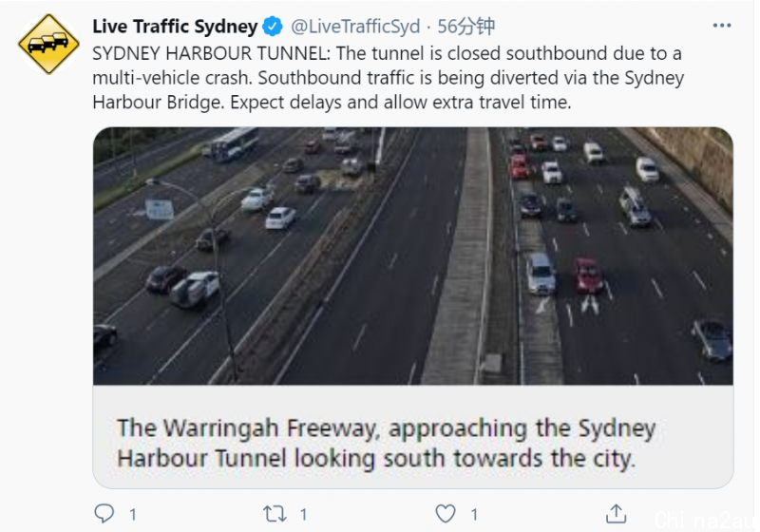Open the three-dot more options menu
The width and height of the screenshot is (760, 532).
722,26
